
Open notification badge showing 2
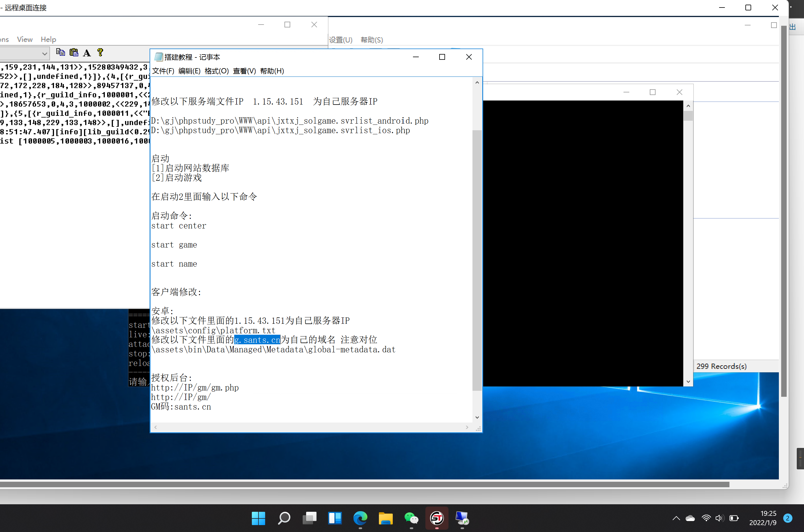point(788,518)
